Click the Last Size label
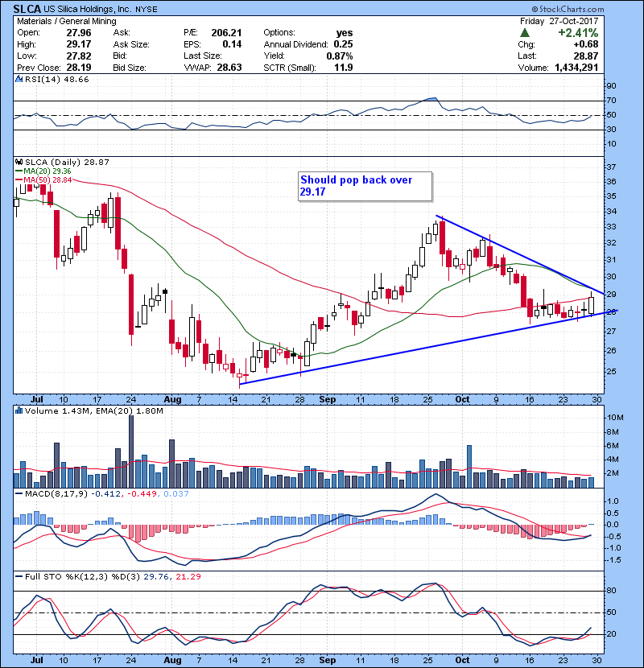Image resolution: width=644 pixels, height=668 pixels. coord(202,56)
